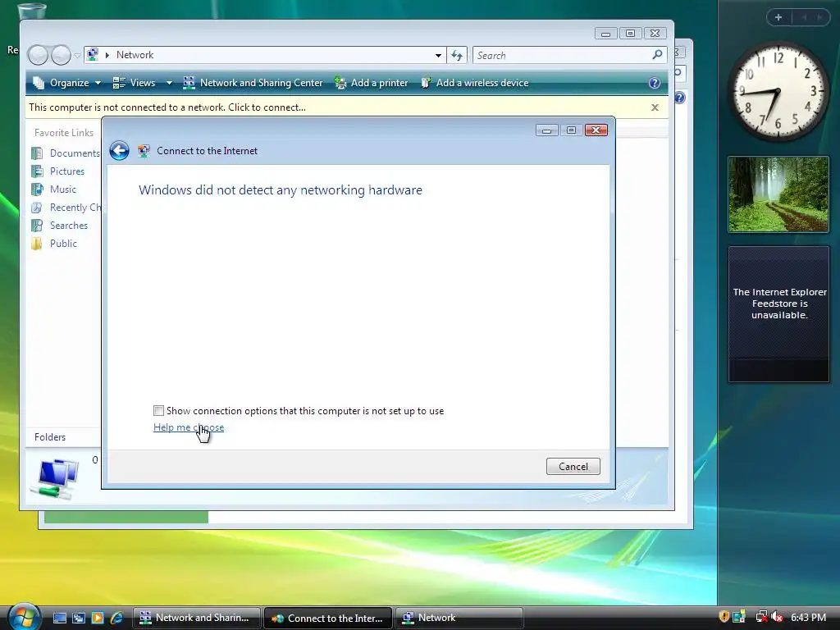Click the taskbar clock showing 6:43 PM
This screenshot has height=630, width=840.
click(808, 617)
